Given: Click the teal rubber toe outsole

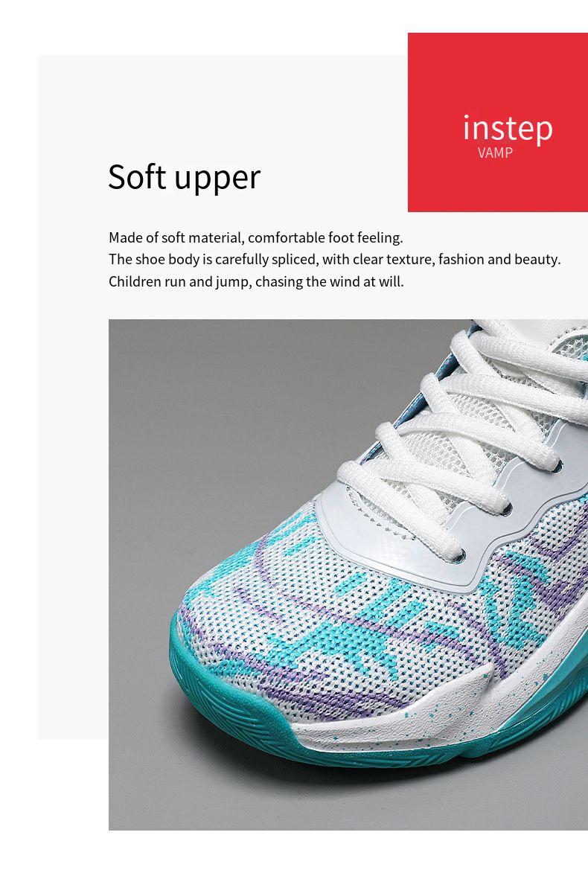Looking at the screenshot, I should pyautogui.click(x=233, y=705).
